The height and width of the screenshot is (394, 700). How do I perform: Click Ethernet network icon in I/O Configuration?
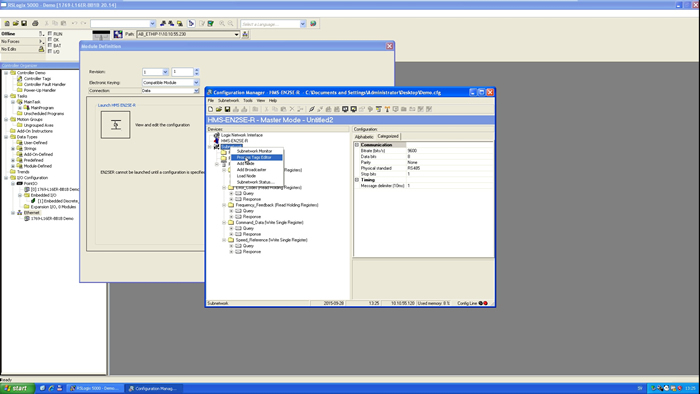[x=20, y=213]
